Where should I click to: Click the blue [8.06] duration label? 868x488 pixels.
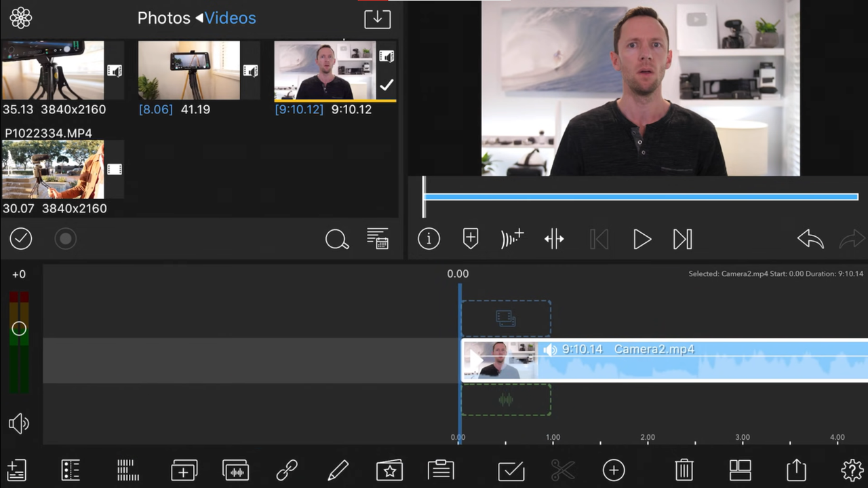[x=155, y=109]
